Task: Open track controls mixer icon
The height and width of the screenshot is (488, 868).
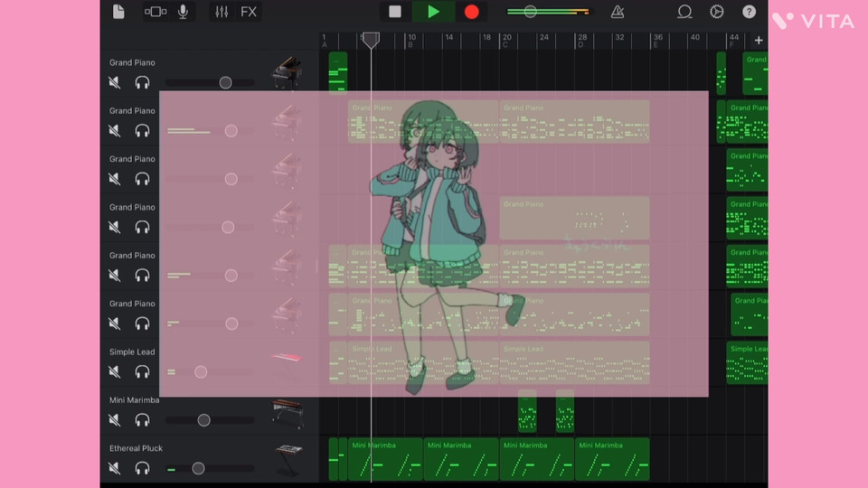Action: coord(222,12)
